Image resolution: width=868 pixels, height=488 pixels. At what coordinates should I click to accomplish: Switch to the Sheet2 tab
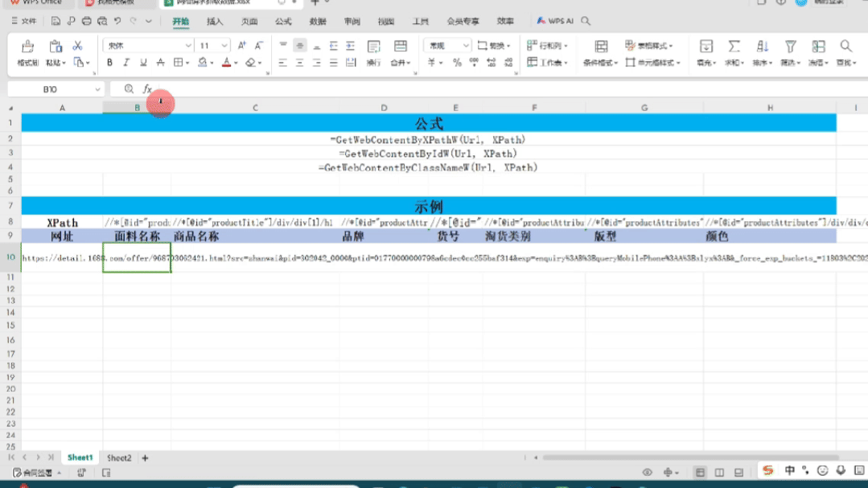(x=119, y=457)
